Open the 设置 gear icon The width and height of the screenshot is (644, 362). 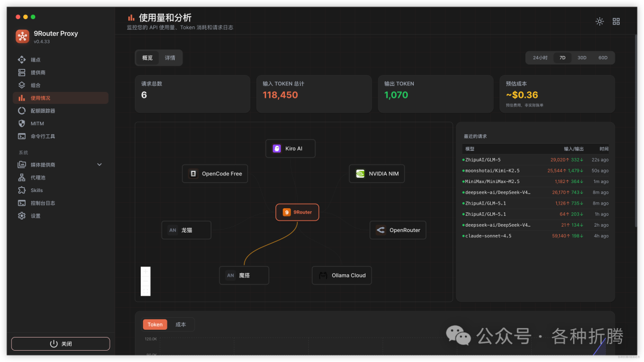point(22,215)
